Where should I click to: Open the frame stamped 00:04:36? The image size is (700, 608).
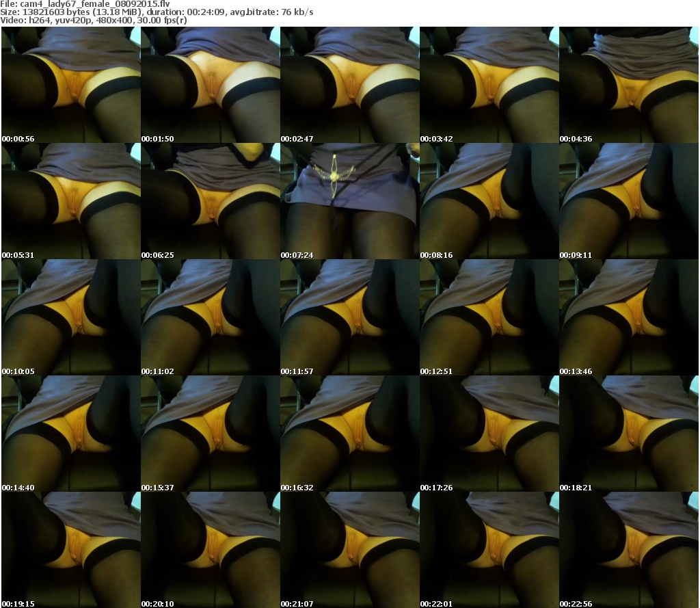click(x=629, y=85)
